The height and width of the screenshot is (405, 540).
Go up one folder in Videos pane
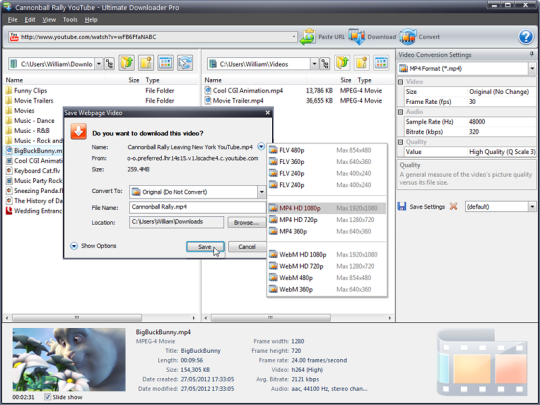pos(342,63)
